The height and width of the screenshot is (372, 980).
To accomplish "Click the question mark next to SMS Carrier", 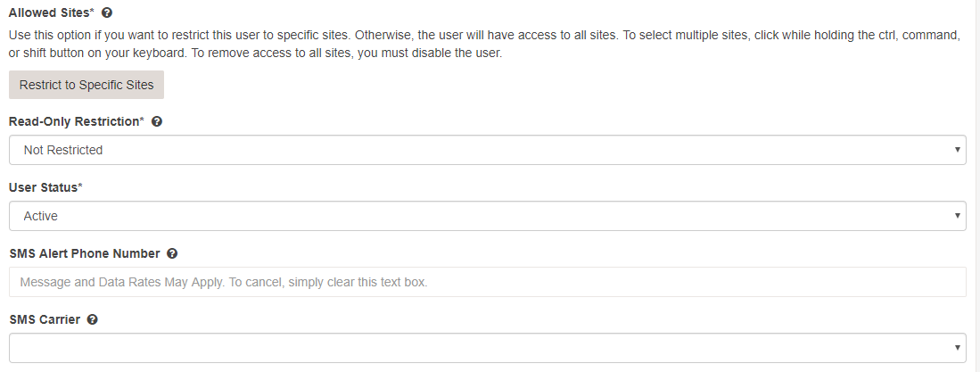I will pyautogui.click(x=93, y=319).
